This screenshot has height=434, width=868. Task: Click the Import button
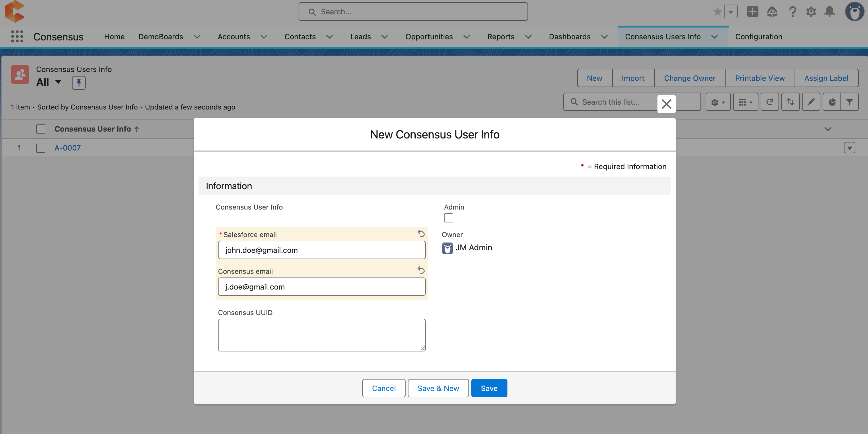tap(633, 78)
